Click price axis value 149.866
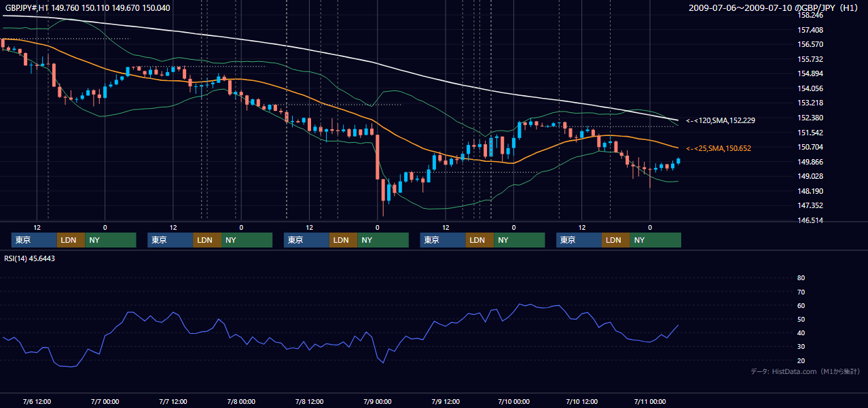This screenshot has height=408, width=868. [812, 162]
